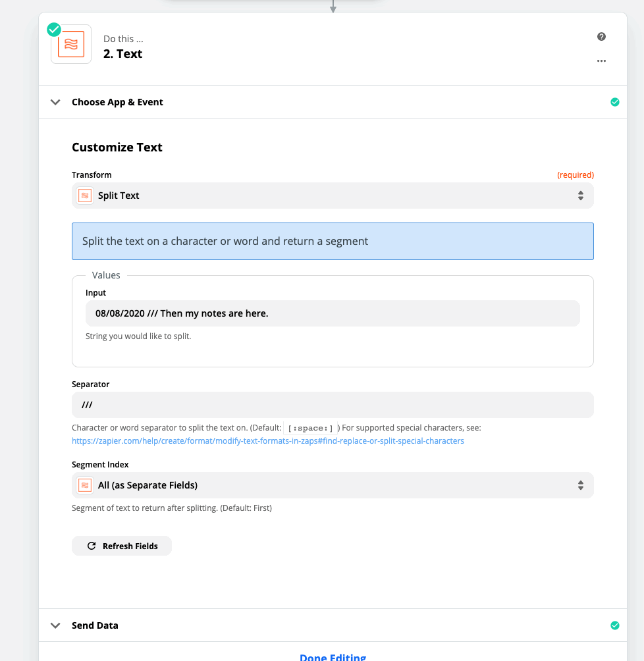Click the Choose App & Event header text
Viewport: 644px width, 661px height.
click(x=117, y=102)
